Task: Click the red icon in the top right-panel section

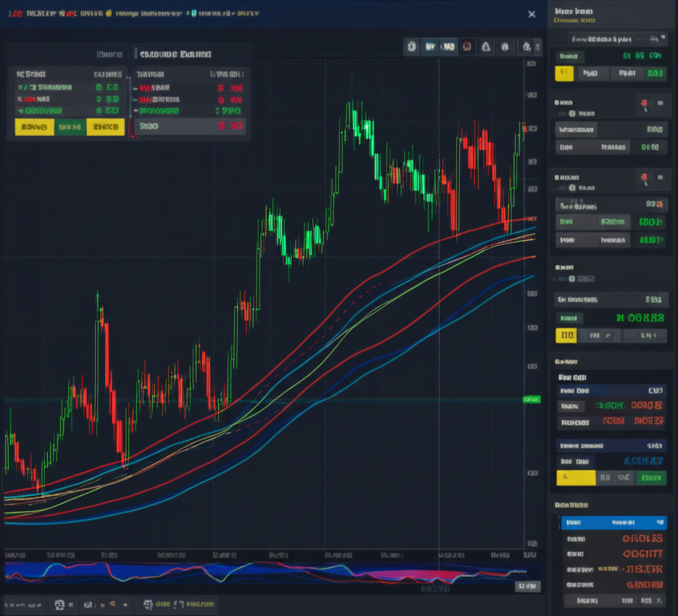Action: pos(644,103)
